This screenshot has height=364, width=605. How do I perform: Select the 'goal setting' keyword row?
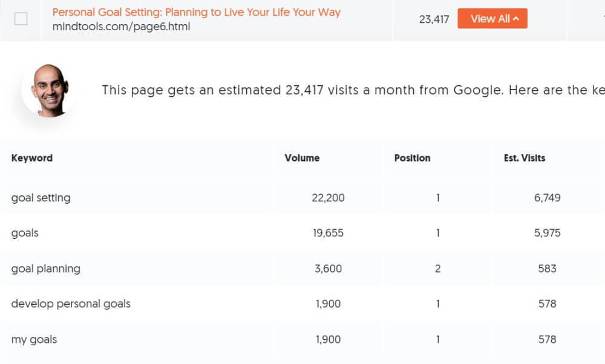(x=41, y=198)
